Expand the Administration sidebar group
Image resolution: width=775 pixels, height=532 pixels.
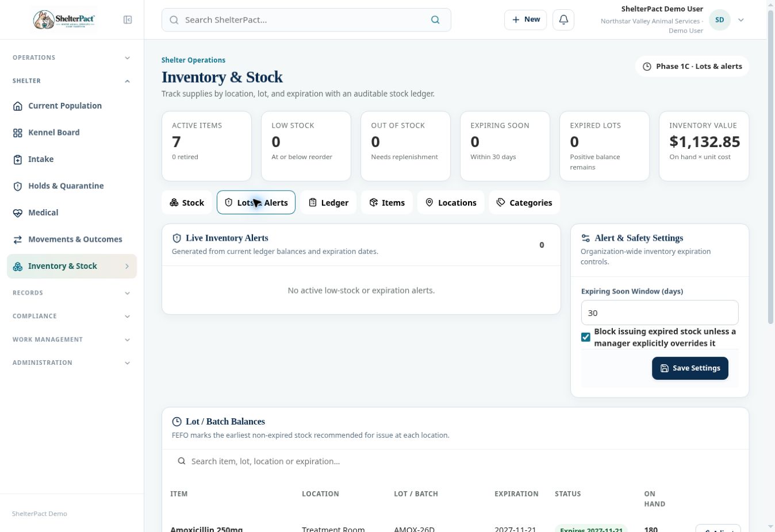pyautogui.click(x=72, y=363)
